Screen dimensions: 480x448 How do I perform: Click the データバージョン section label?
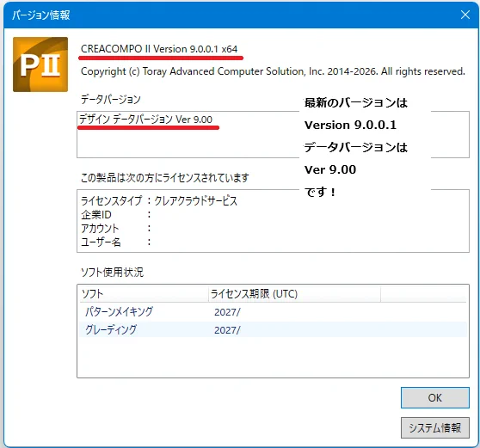point(110,99)
